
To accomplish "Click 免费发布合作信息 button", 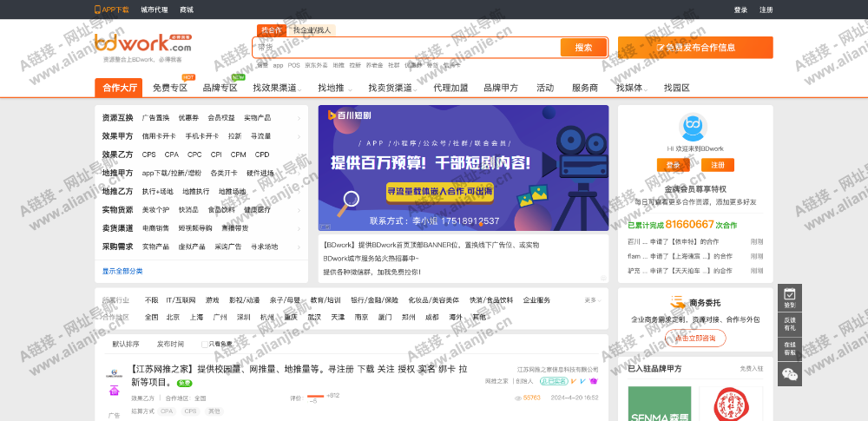I will 695,48.
